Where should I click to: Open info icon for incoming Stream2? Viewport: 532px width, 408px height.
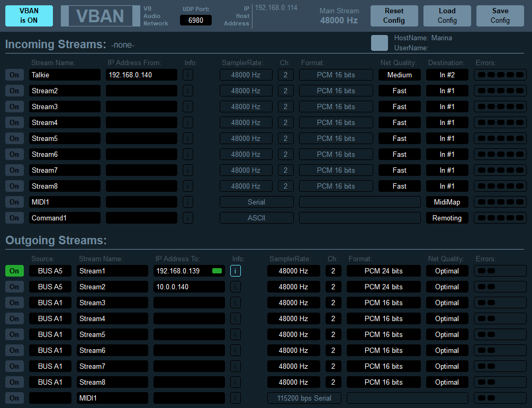click(x=187, y=91)
